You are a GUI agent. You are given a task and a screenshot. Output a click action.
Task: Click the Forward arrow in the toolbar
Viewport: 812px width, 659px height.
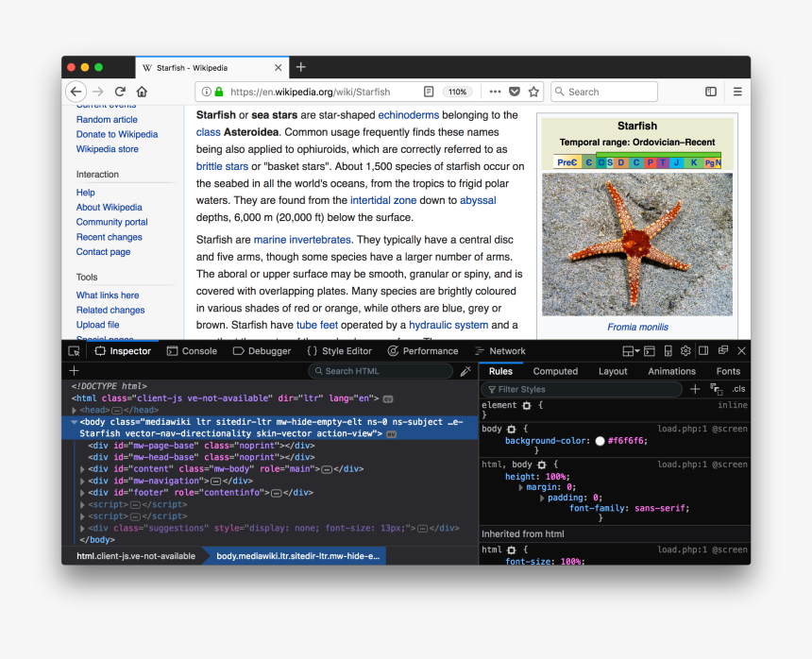tap(98, 92)
